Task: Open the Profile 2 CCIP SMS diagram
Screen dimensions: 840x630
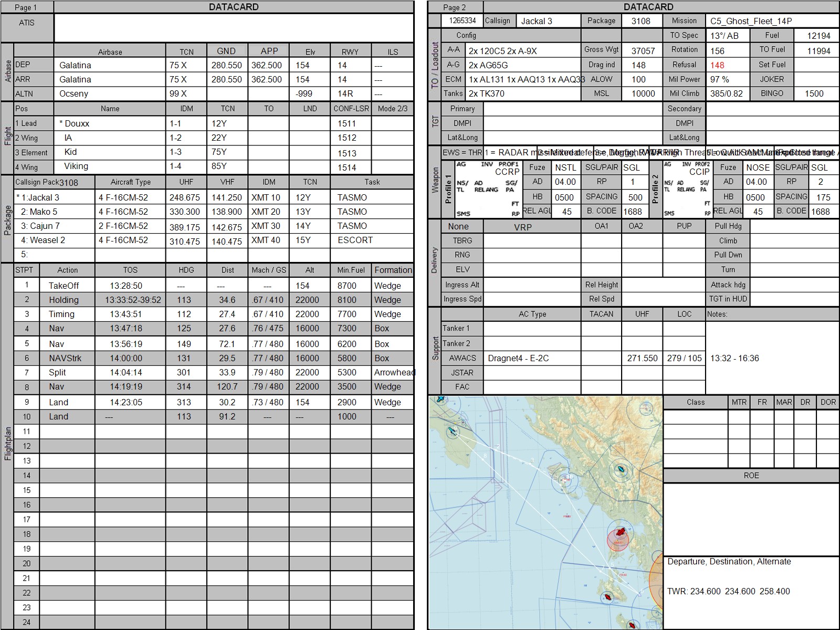Action: click(x=687, y=189)
